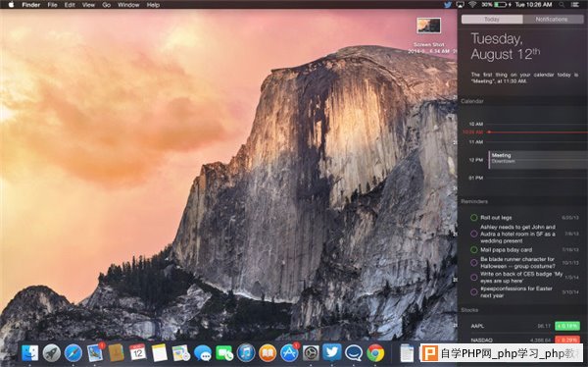Viewport: 588px width, 367px height.
Task: Complete the 'Ashley needs to get John' reminder
Action: 473,234
